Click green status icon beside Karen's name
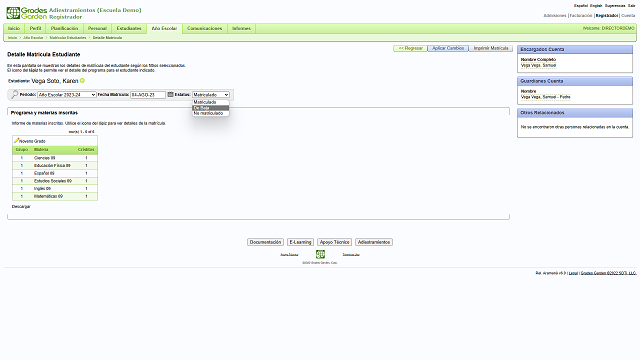This screenshot has width=640, height=360. (82, 81)
